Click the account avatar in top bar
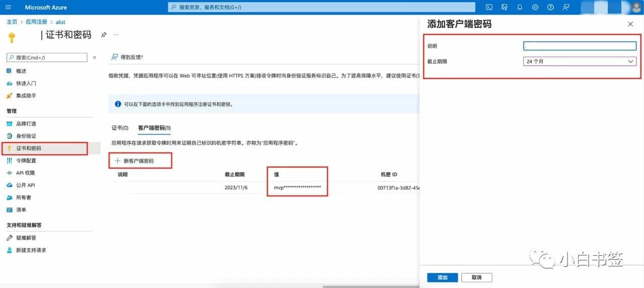 [637, 7]
